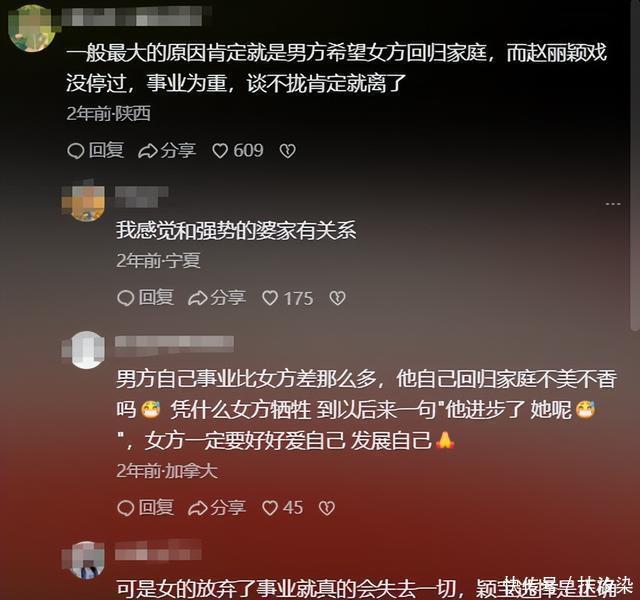Click blurred username above 加拿大 comment
The image size is (640, 600).
(x=174, y=344)
